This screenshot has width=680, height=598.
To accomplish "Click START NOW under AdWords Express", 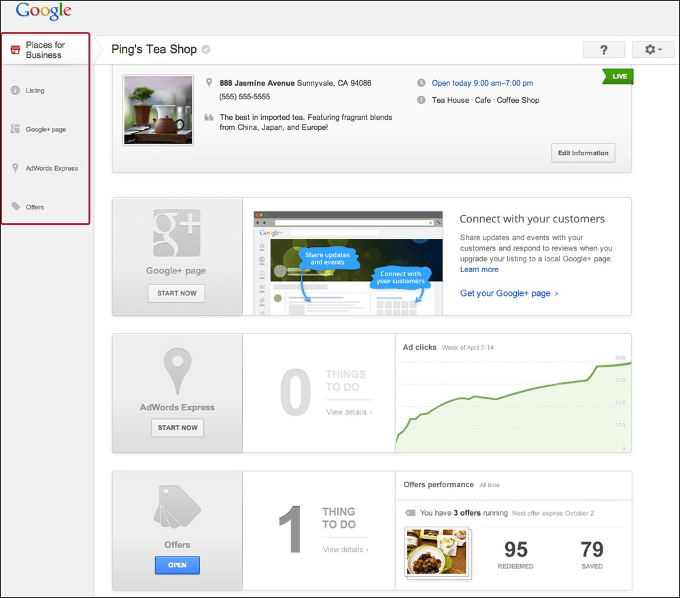I will pyautogui.click(x=177, y=428).
